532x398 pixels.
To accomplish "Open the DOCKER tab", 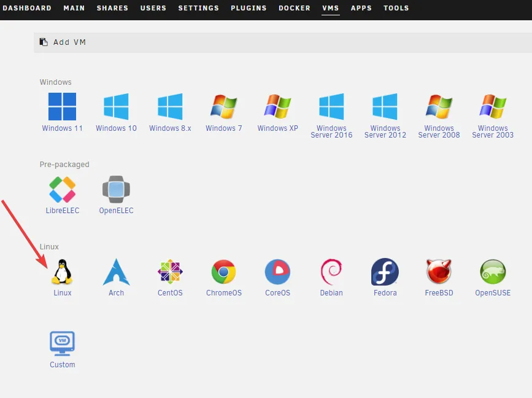I will (x=294, y=8).
